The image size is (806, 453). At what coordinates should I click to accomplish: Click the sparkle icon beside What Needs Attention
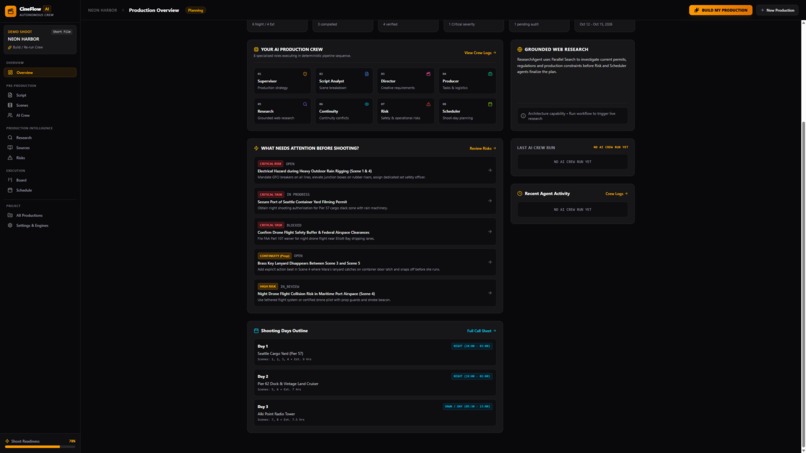tap(256, 148)
